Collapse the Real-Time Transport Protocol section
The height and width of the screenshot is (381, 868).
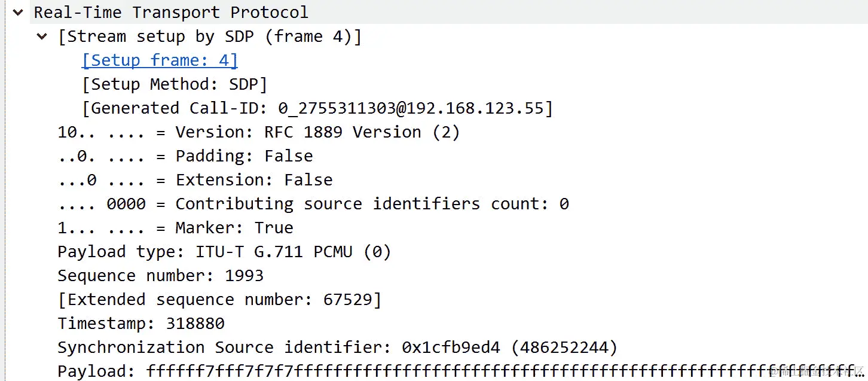coord(17,12)
